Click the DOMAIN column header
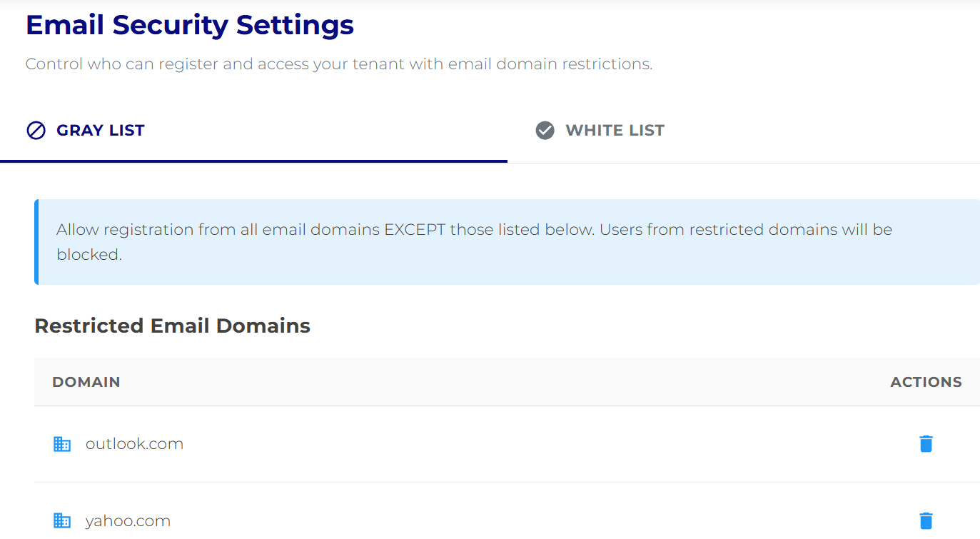The image size is (980, 539). tap(86, 382)
